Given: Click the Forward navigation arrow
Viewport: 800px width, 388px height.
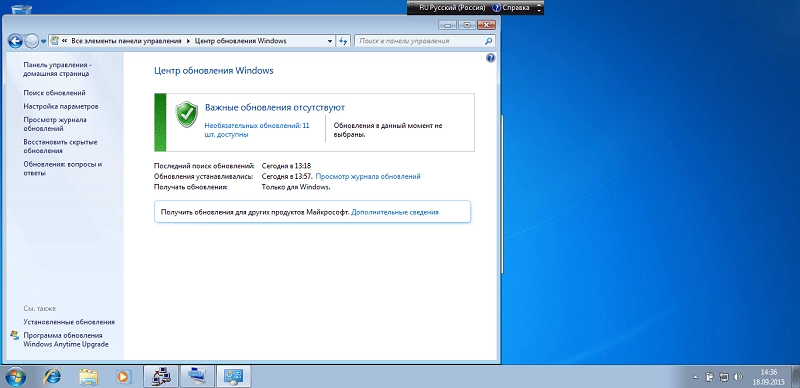Looking at the screenshot, I should [x=32, y=41].
